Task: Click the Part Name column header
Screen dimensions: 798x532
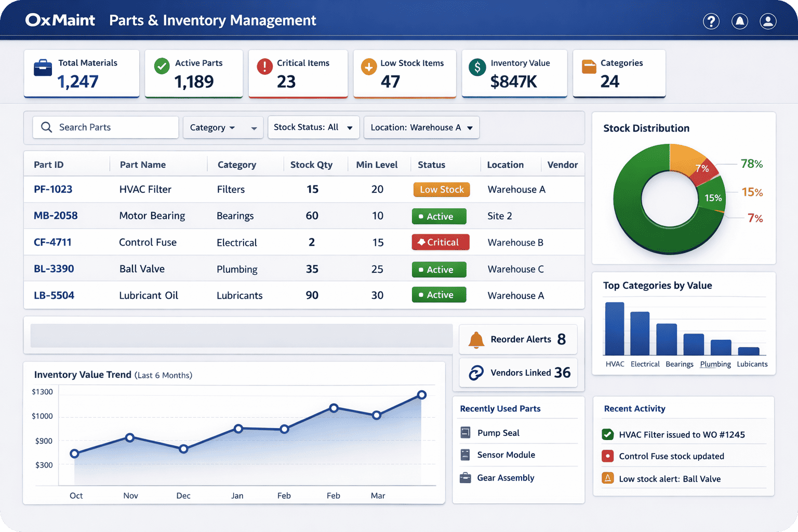Action: [x=142, y=165]
